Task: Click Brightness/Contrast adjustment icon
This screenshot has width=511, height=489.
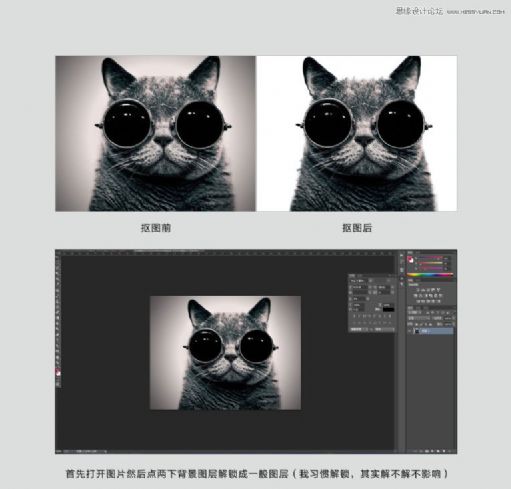Action: (418, 290)
